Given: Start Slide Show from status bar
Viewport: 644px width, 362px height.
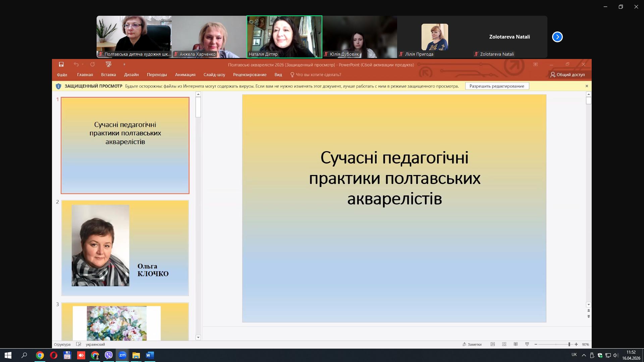Looking at the screenshot, I should (527, 344).
